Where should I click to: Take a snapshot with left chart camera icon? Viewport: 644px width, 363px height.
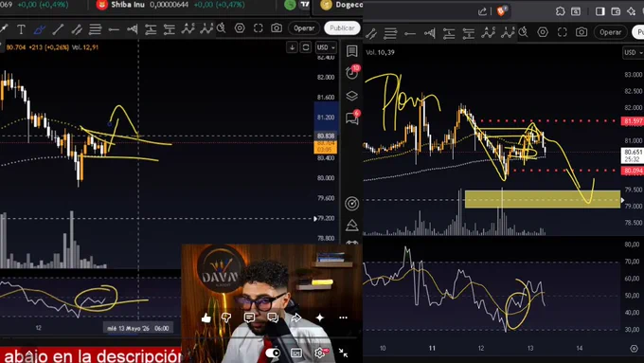pos(277,27)
